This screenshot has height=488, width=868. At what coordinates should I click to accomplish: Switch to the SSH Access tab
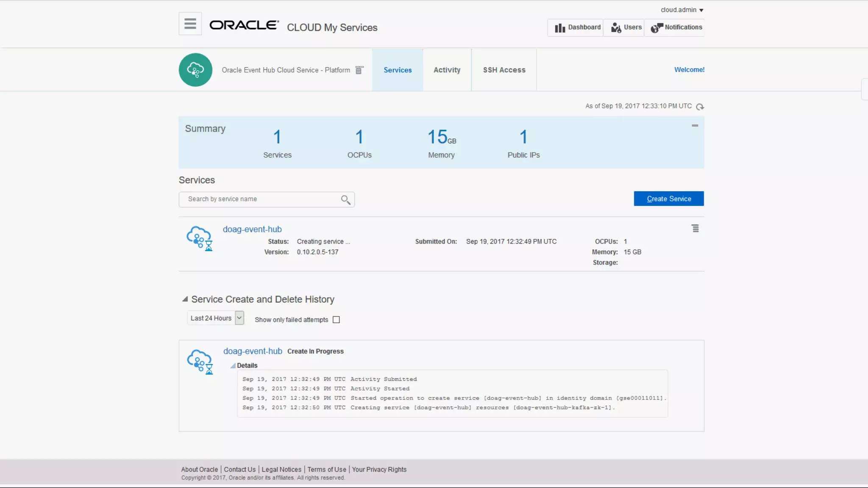(504, 70)
